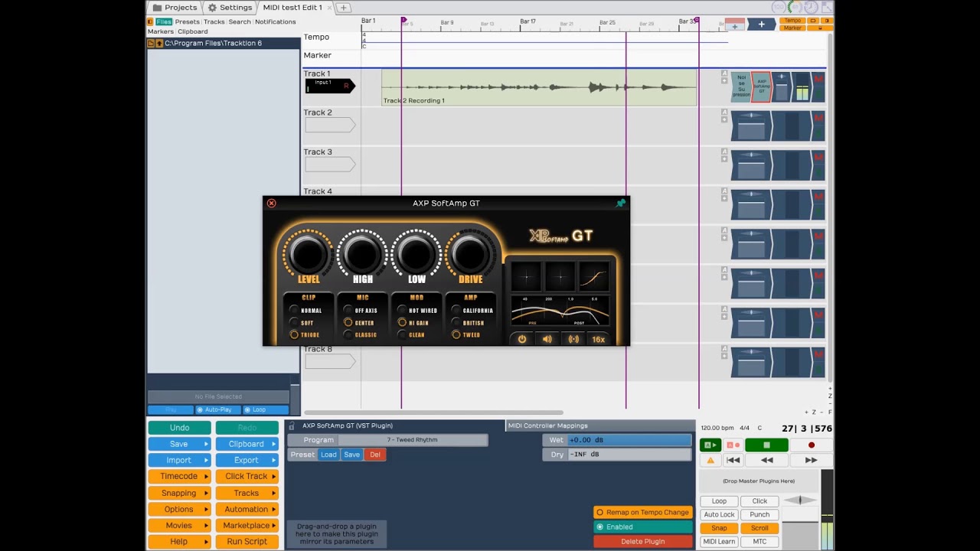Pin the AXP SoftAmp GT window
980x551 pixels.
(621, 203)
